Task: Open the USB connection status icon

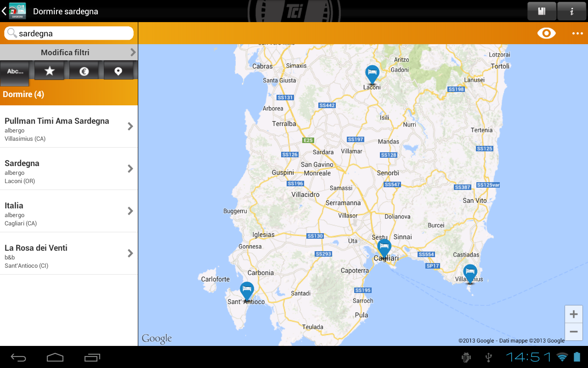Action: tap(489, 357)
